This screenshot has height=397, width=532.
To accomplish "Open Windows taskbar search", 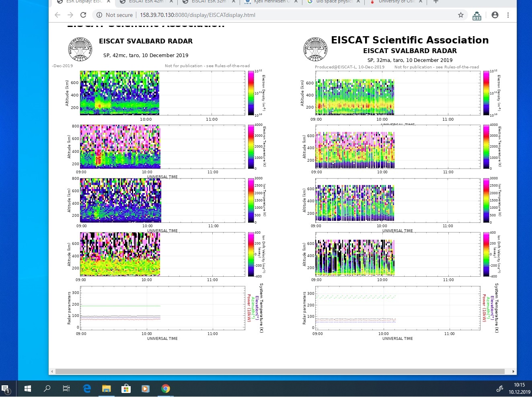I will (47, 388).
